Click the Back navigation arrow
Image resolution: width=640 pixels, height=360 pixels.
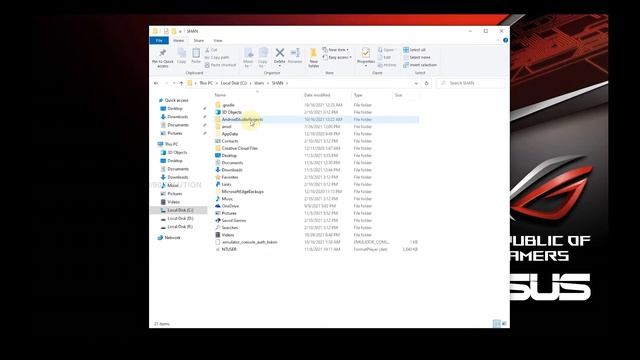[156, 83]
